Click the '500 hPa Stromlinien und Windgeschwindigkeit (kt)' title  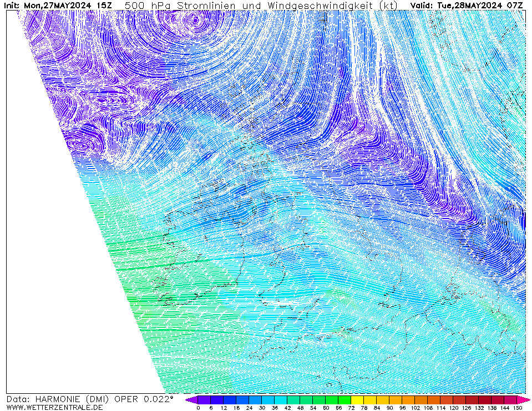261,6
